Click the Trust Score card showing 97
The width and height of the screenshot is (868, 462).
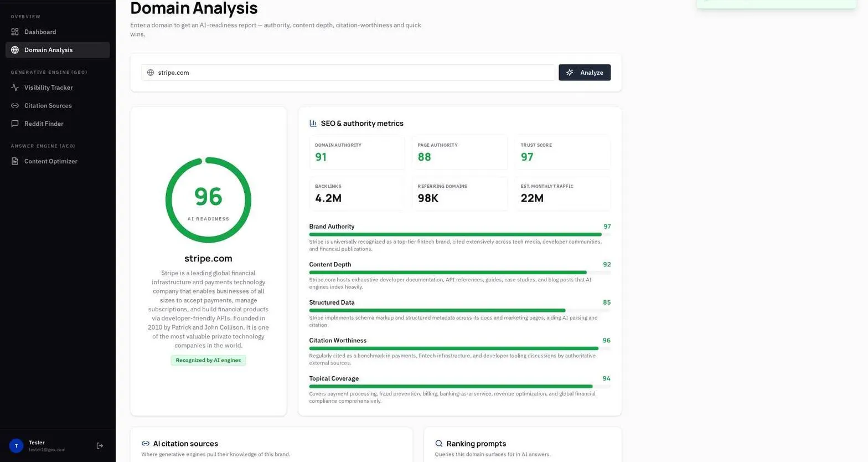pos(562,153)
